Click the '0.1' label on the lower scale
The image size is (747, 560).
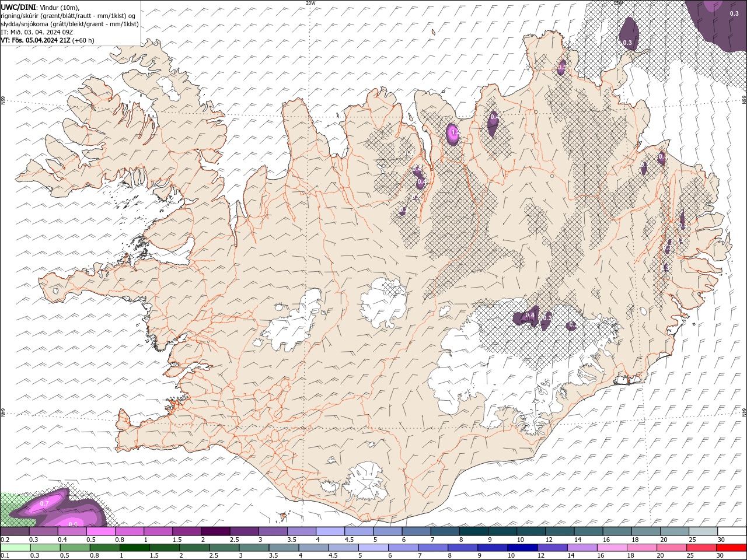tap(5, 555)
